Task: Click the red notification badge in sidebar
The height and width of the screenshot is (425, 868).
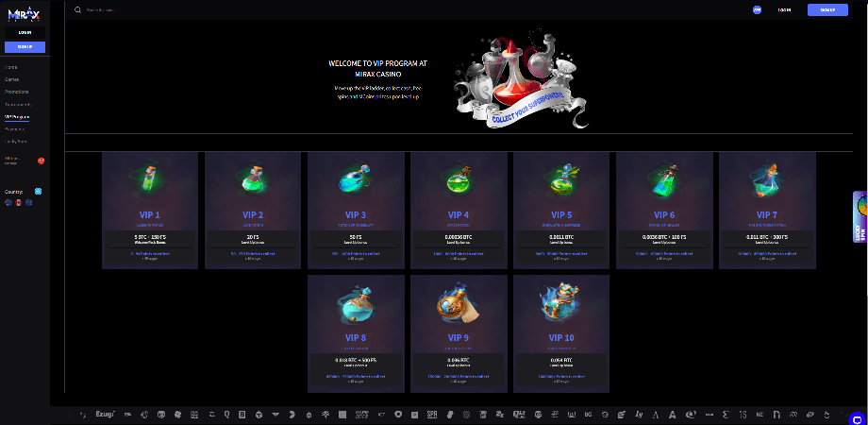Action: (41, 161)
